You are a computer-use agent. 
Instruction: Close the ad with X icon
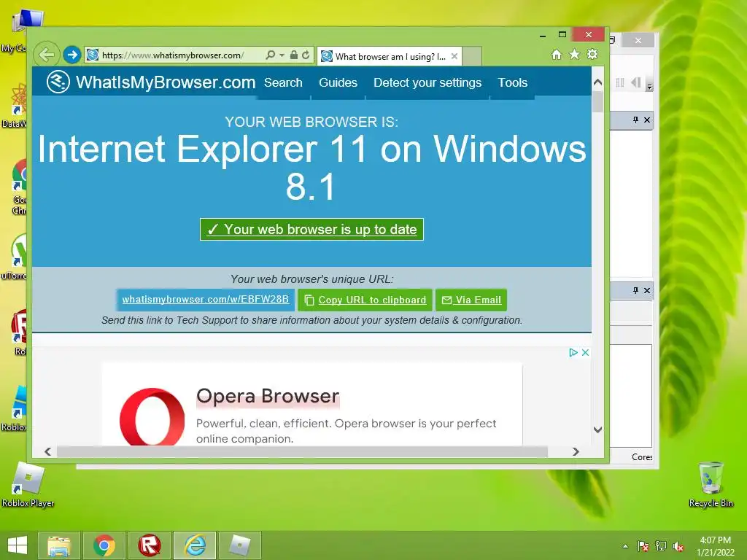(x=586, y=352)
